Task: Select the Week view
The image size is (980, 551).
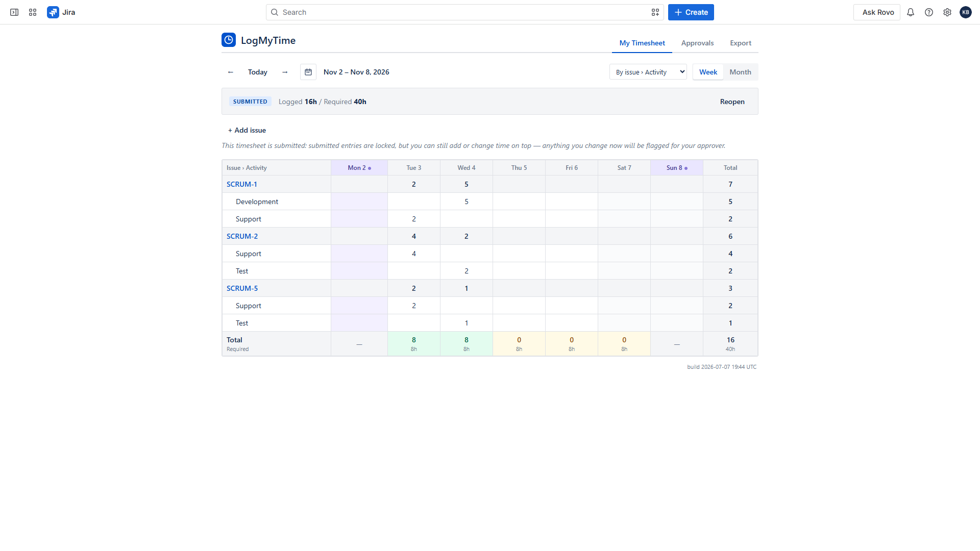Action: click(708, 72)
